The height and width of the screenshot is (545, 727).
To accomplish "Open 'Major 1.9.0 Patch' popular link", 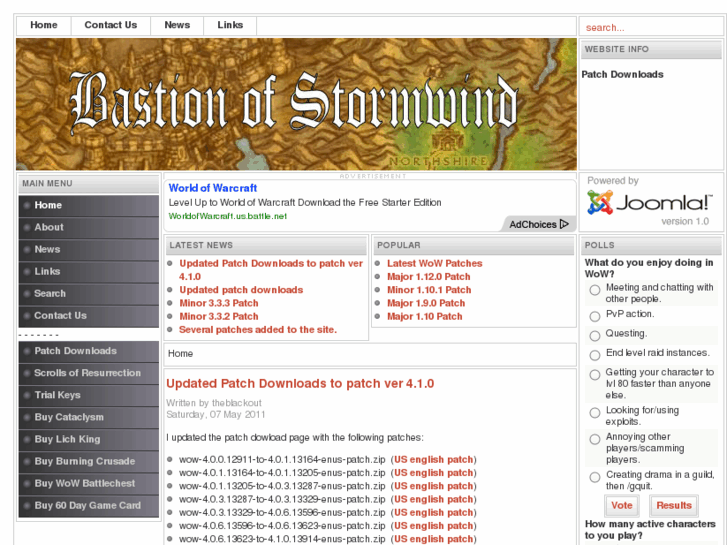I will click(x=426, y=303).
